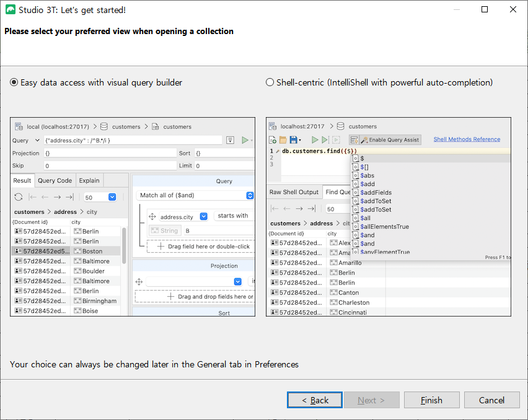Image resolution: width=528 pixels, height=420 pixels.
Task: Click the database icon before customers in left preview
Action: click(x=104, y=126)
